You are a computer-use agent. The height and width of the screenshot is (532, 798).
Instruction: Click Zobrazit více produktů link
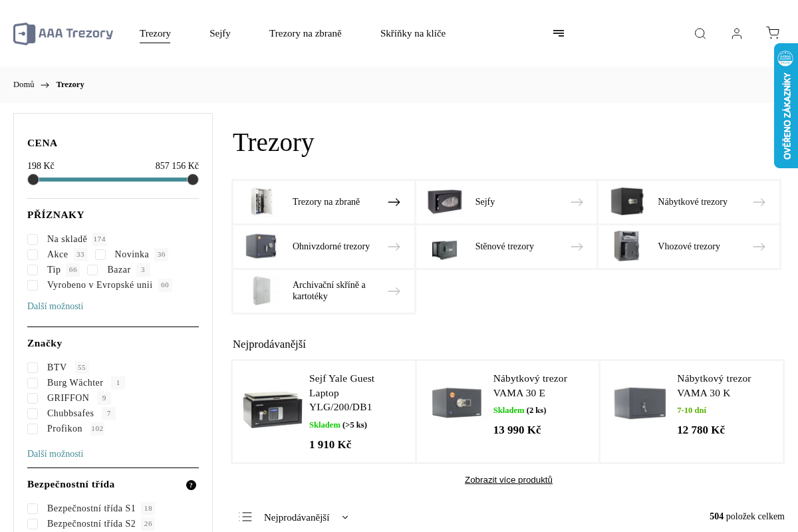509,480
